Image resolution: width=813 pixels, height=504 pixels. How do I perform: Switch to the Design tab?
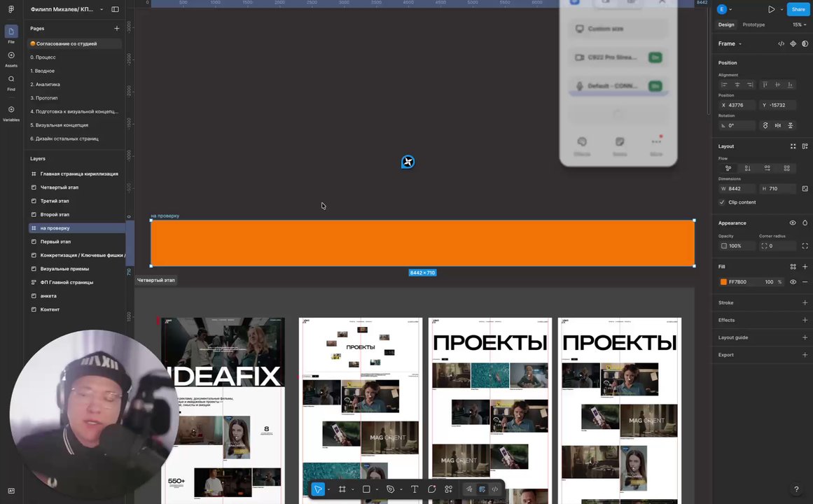coord(726,24)
